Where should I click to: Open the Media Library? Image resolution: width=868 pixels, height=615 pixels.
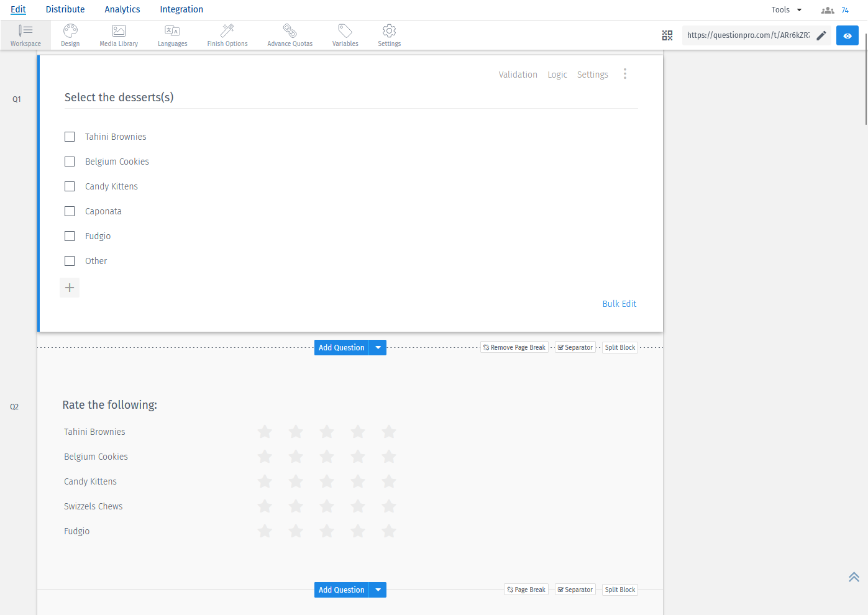click(118, 34)
